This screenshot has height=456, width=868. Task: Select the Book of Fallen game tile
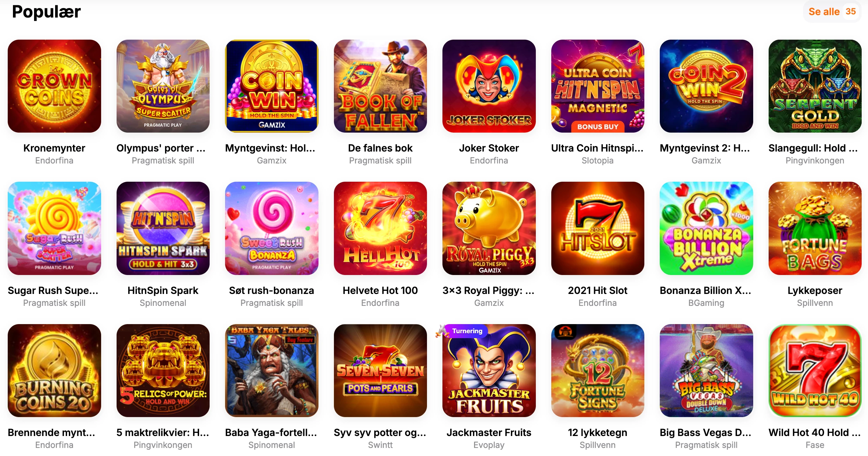[380, 86]
